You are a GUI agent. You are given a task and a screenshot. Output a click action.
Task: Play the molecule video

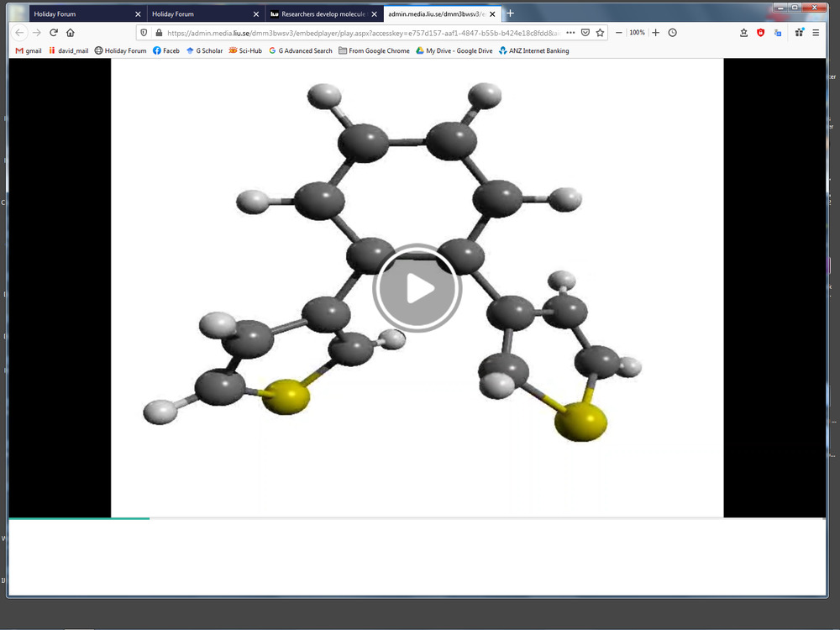point(417,289)
